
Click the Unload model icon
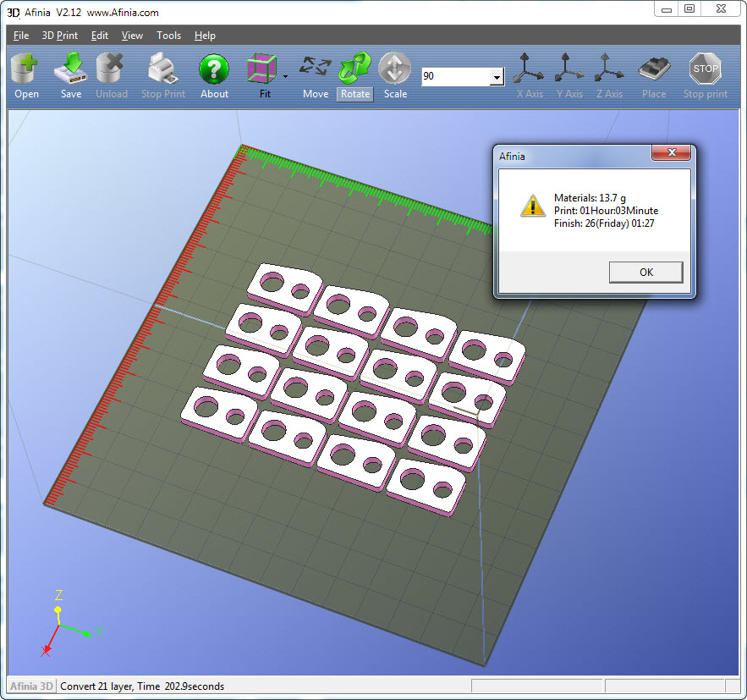tap(110, 69)
